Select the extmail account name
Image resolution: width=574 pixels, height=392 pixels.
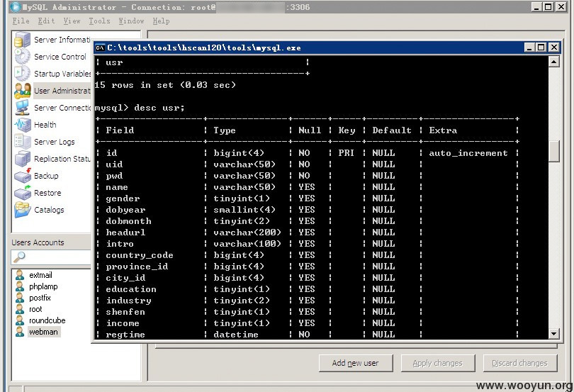pyautogui.click(x=40, y=275)
